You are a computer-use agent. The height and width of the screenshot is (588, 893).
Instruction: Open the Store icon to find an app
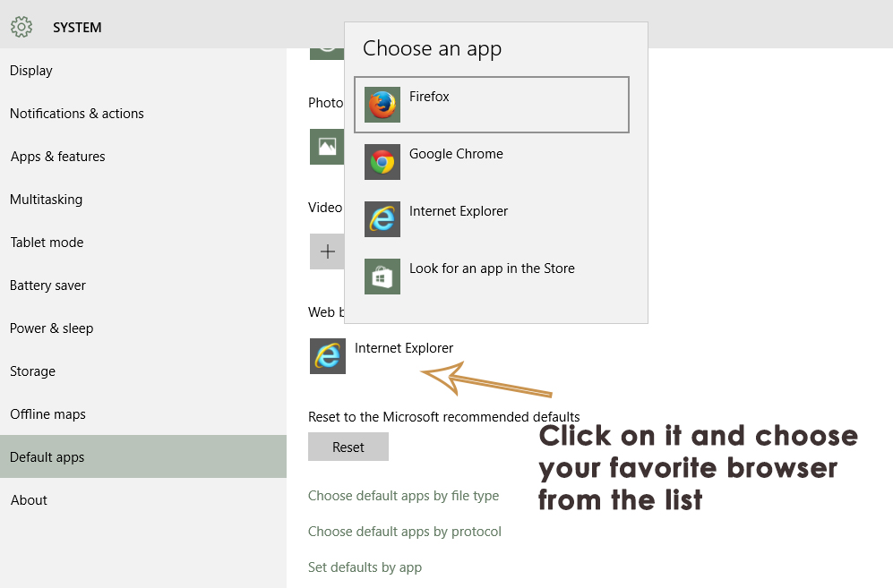click(382, 277)
